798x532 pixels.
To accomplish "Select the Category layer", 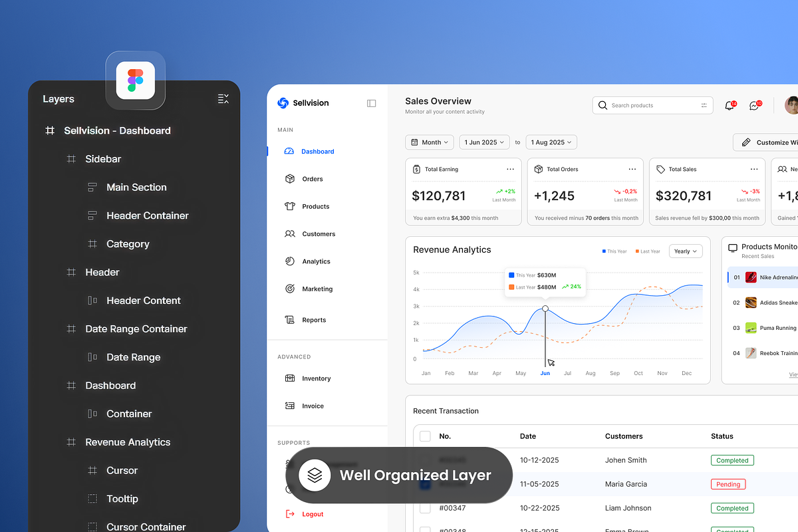I will tap(128, 244).
